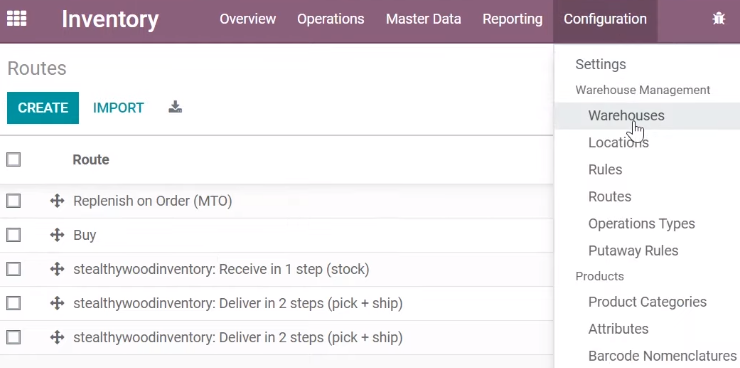Click the IMPORT button
740x368 pixels.
[118, 108]
